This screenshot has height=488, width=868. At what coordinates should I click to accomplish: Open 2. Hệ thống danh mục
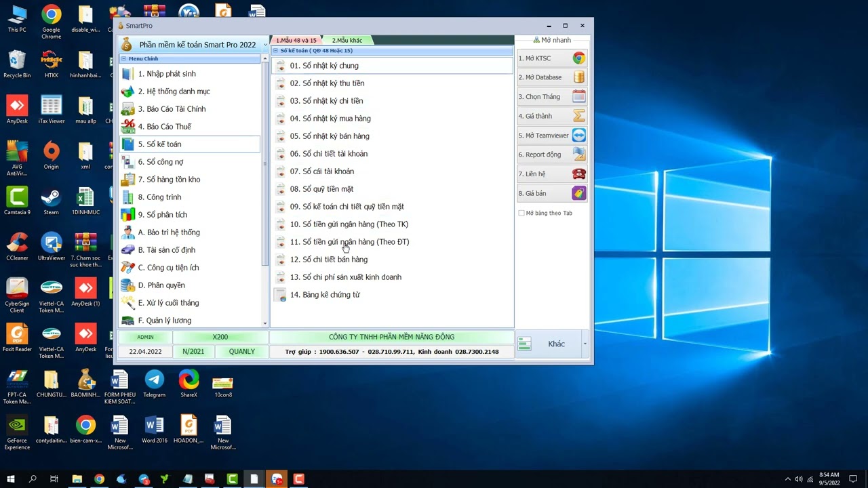point(190,91)
